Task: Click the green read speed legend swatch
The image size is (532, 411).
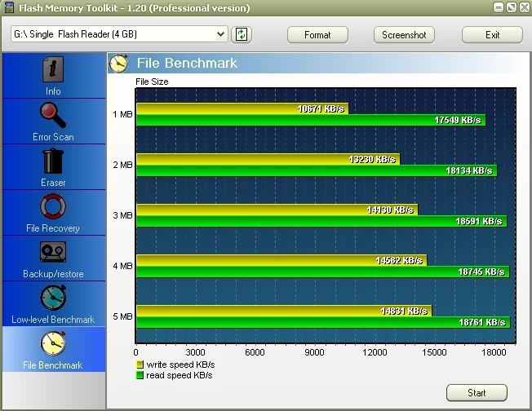Action: (140, 375)
